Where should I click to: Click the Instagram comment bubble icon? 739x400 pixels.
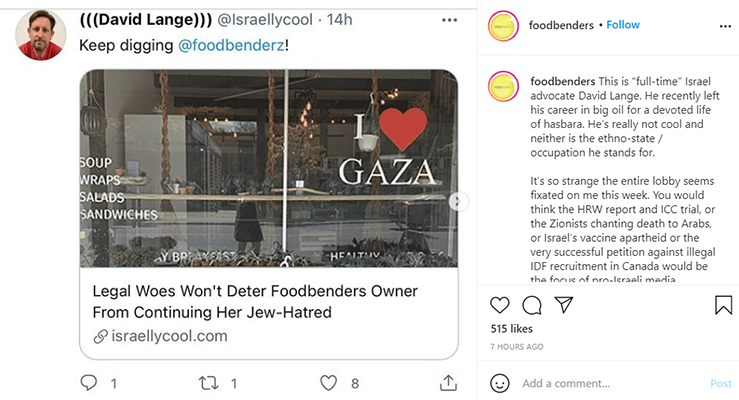point(532,305)
